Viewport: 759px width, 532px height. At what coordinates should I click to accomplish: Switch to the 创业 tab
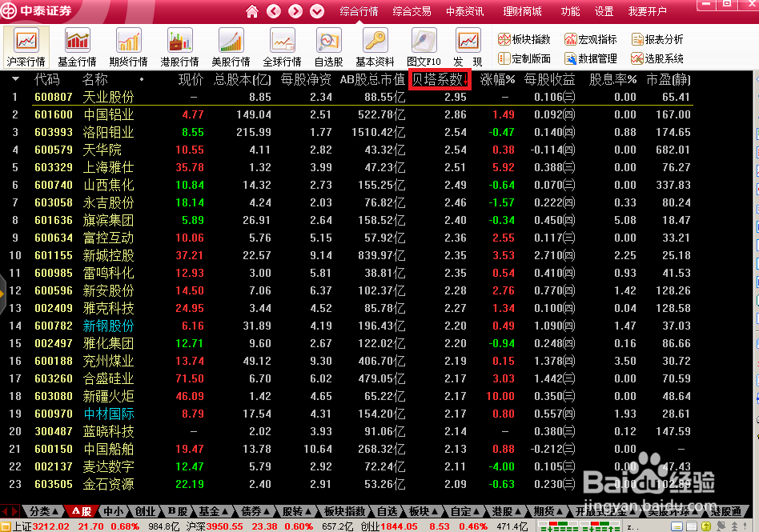pos(145,511)
